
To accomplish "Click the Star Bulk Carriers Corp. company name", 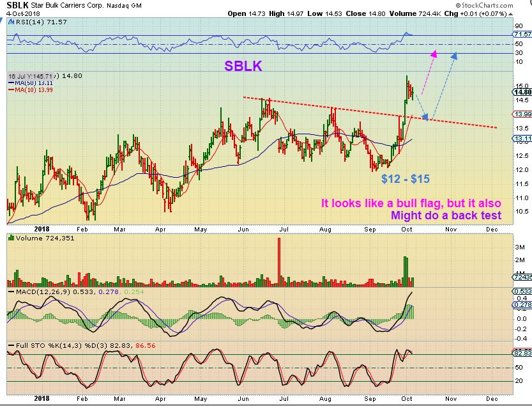I will 67,6.
